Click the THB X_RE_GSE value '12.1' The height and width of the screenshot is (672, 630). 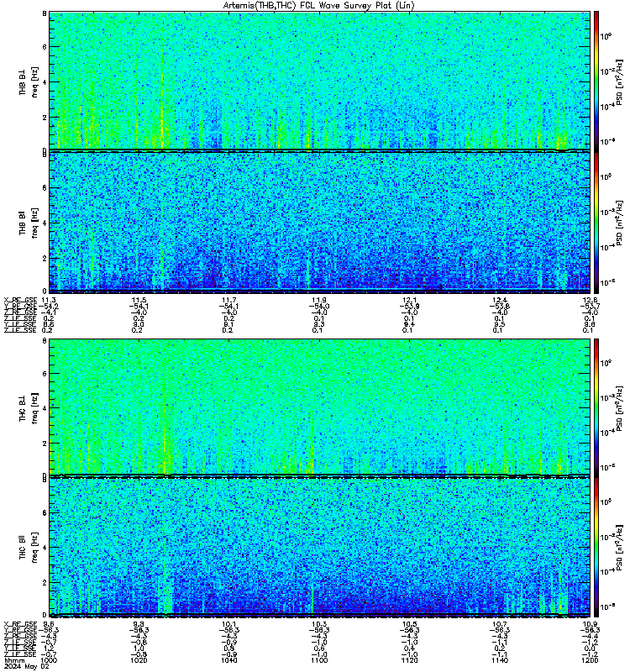tap(409, 300)
